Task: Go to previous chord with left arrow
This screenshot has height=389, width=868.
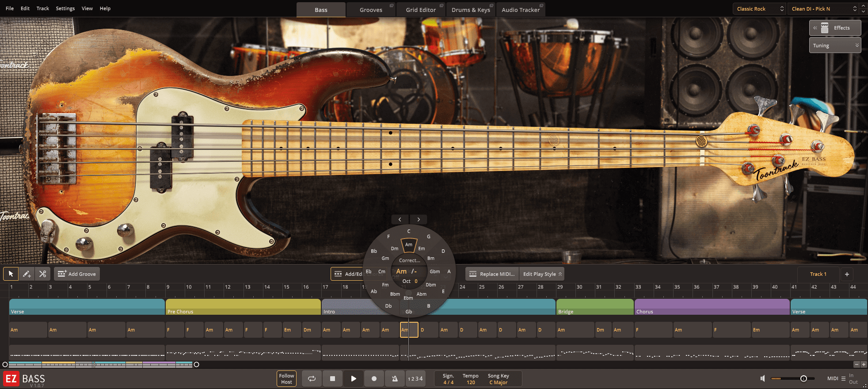Action: pyautogui.click(x=400, y=219)
